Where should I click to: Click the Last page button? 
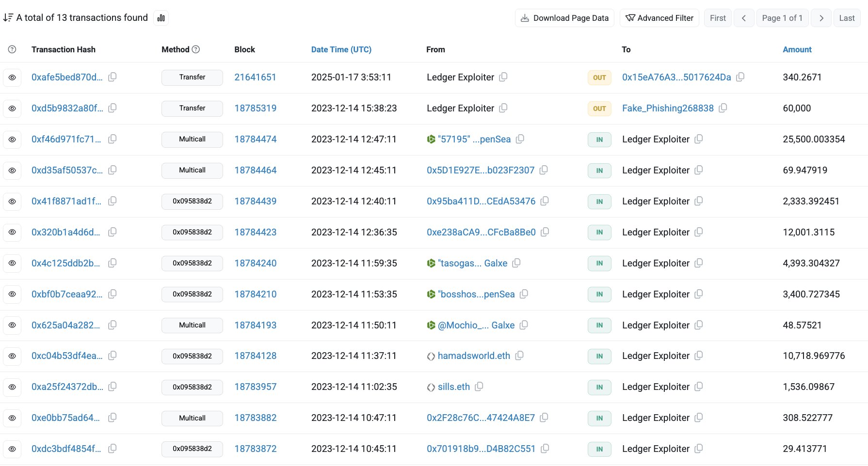pyautogui.click(x=847, y=18)
